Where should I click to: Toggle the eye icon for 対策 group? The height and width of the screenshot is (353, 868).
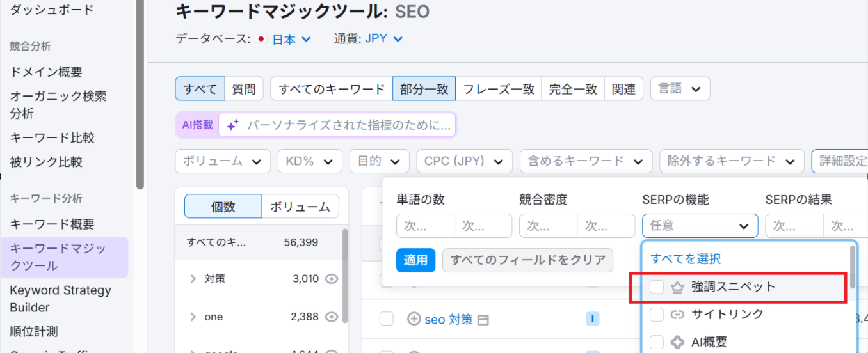tap(331, 279)
